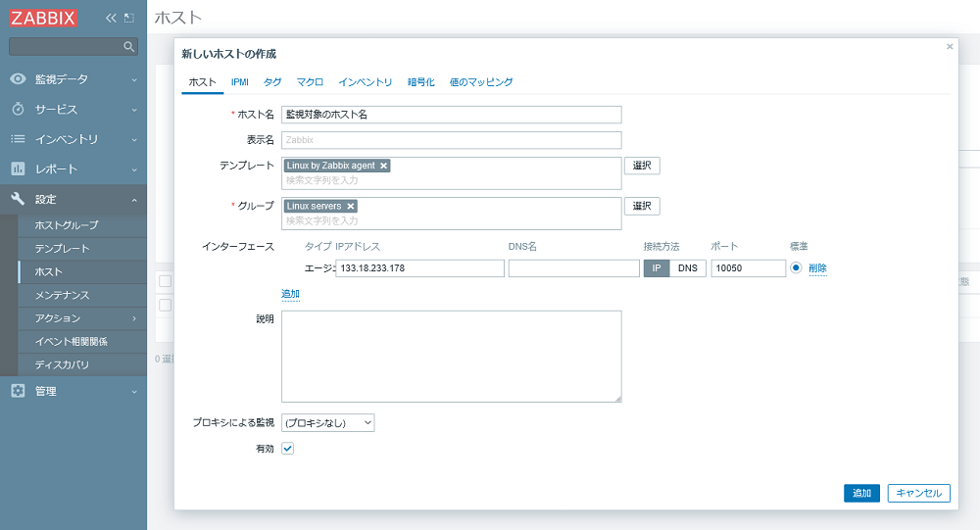
Task: Expand the レポート menu chevron
Action: 134,170
